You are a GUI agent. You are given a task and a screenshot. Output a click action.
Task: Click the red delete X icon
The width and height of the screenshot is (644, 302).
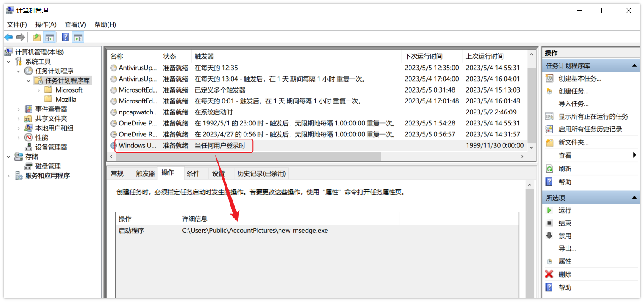549,274
